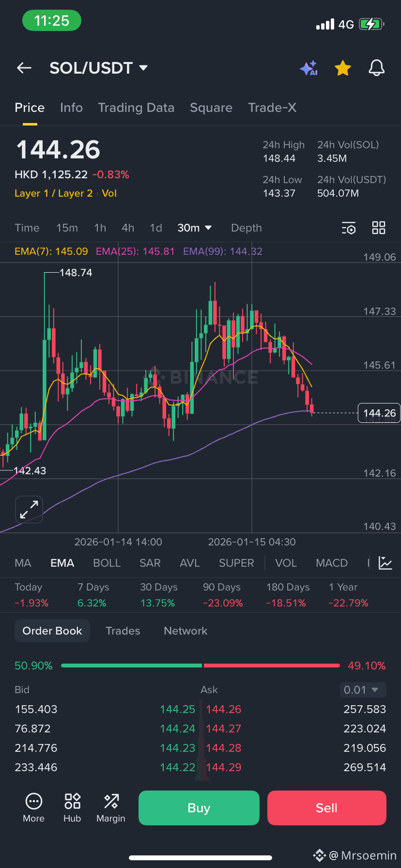Select bid price 144.22
Viewport: 401px width, 868px height.
coord(177,767)
